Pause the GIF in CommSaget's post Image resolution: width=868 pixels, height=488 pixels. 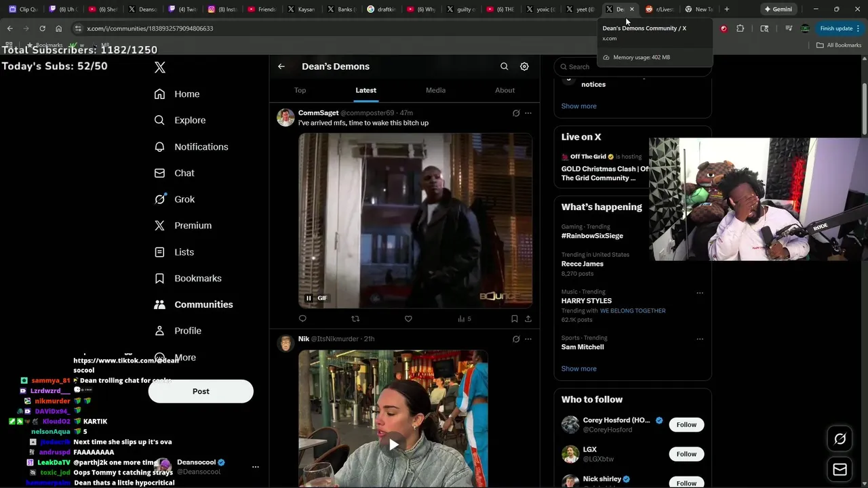click(x=309, y=298)
